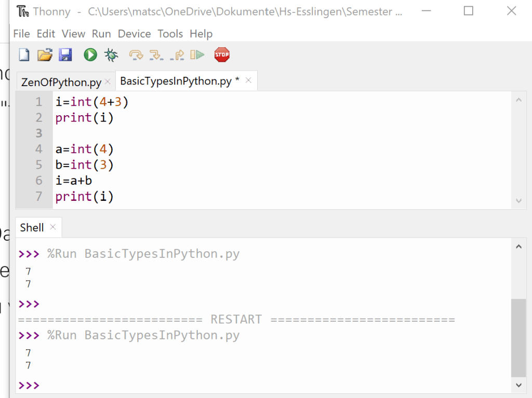Switch to the ZenOfPython.py tab
Viewport: 532px width, 398px height.
(x=61, y=82)
